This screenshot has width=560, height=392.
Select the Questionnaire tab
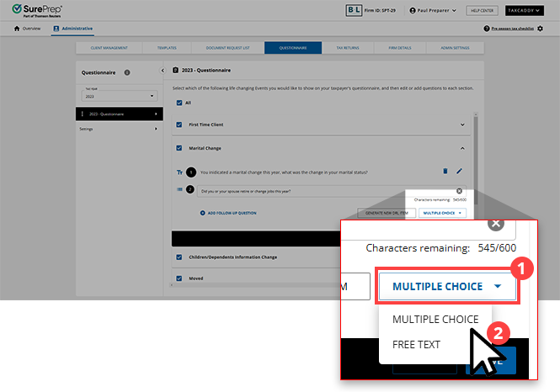[293, 48]
